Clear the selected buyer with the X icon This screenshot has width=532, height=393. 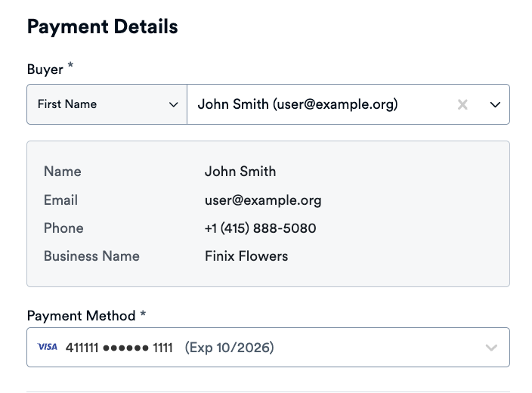click(x=462, y=105)
